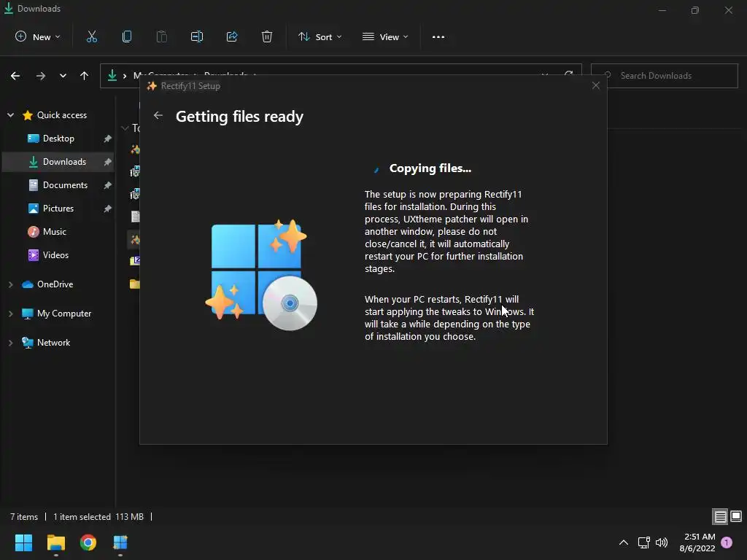Click the '1 item selected 113 MB' status text

tap(98, 517)
